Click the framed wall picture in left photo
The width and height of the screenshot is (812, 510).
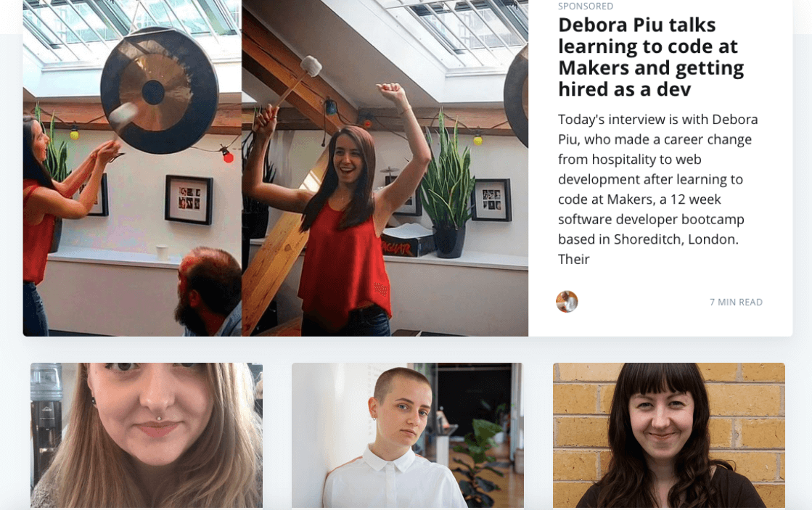(x=189, y=200)
